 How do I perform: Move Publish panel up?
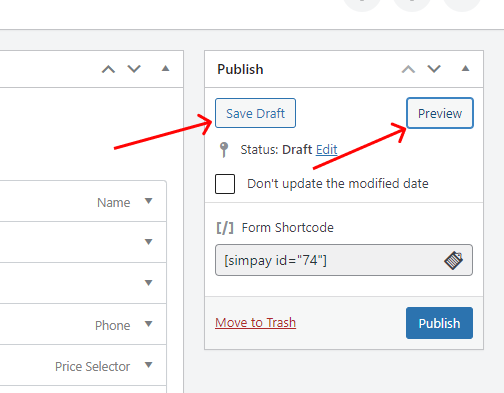(408, 69)
